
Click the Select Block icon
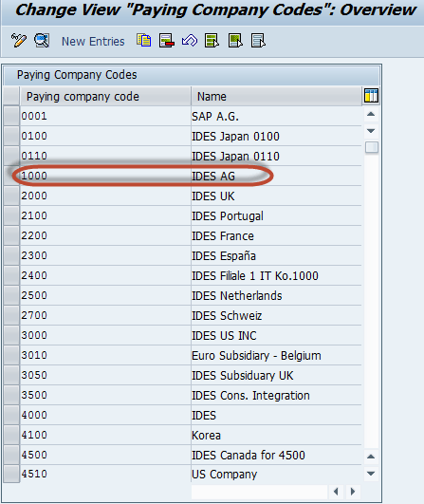[235, 41]
